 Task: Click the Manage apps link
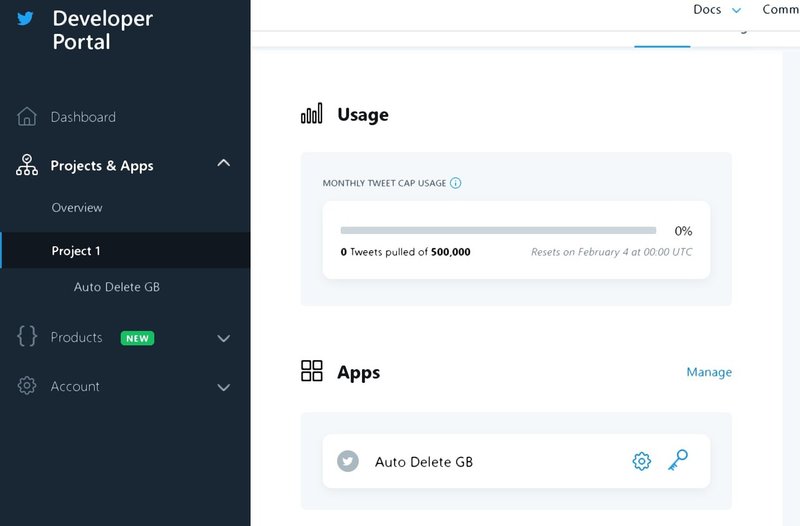coord(709,372)
